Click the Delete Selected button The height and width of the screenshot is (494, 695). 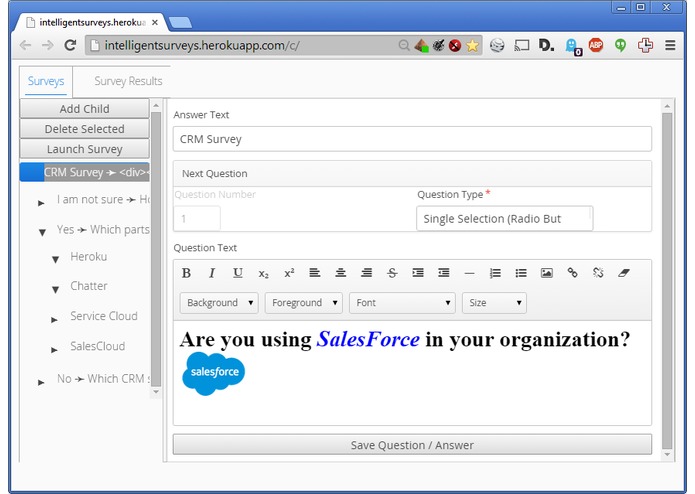(x=84, y=129)
